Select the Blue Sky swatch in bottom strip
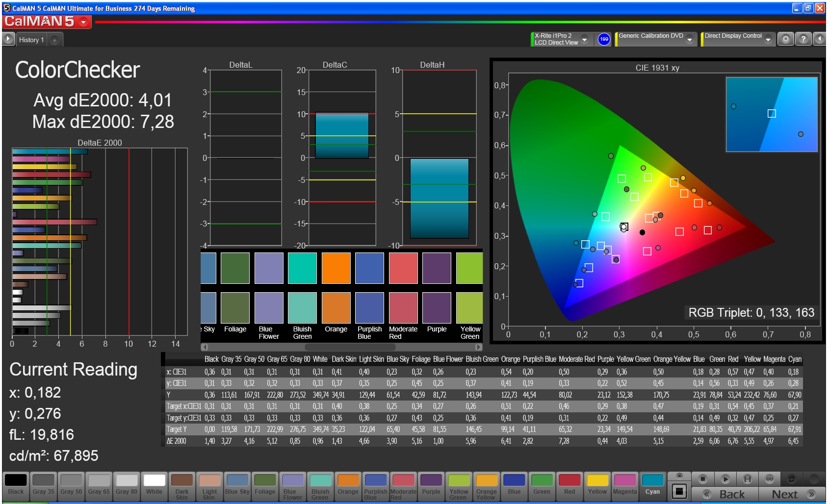The height and width of the screenshot is (504, 828). [x=237, y=486]
